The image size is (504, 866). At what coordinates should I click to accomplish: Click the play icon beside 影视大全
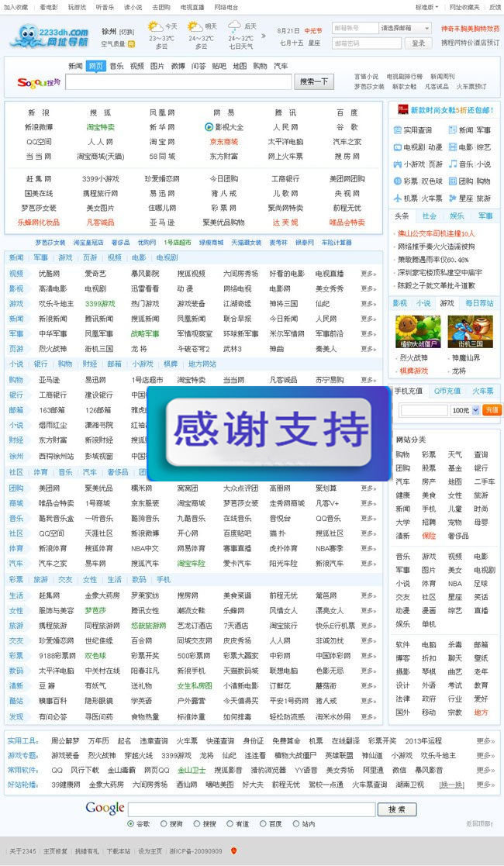(209, 127)
